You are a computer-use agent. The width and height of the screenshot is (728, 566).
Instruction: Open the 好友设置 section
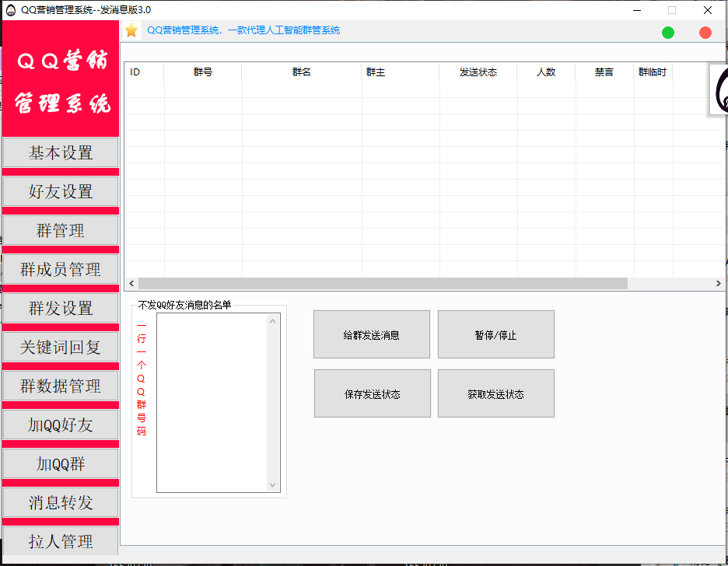(x=61, y=191)
